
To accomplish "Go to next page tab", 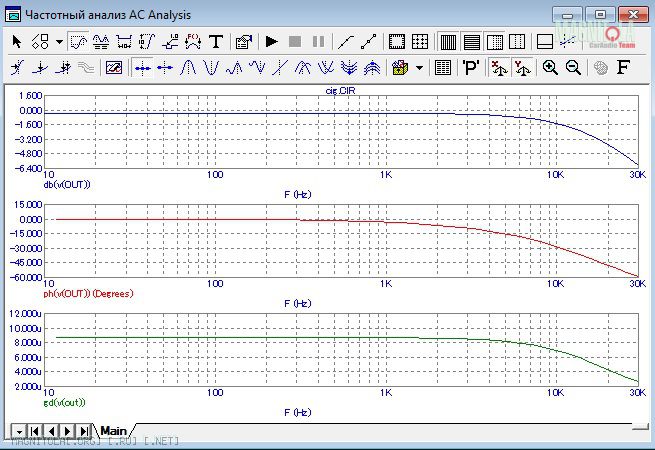I will 68,431.
